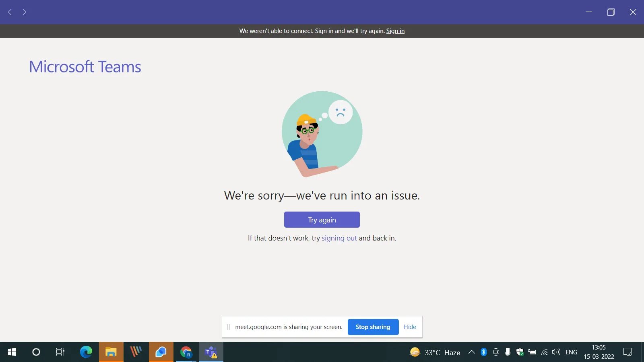
Task: Open the Windows Start menu
Action: click(12, 352)
